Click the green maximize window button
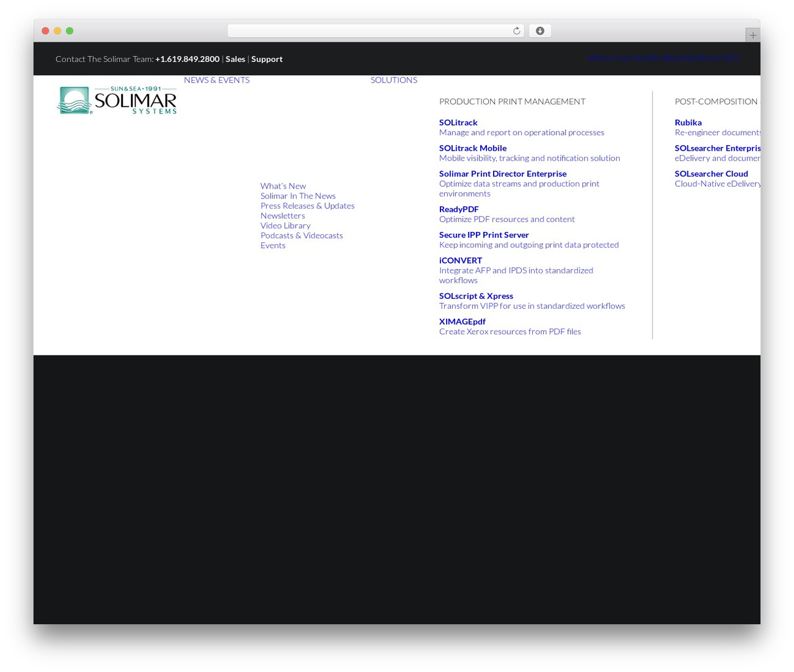Image resolution: width=794 pixels, height=672 pixels. 69,31
